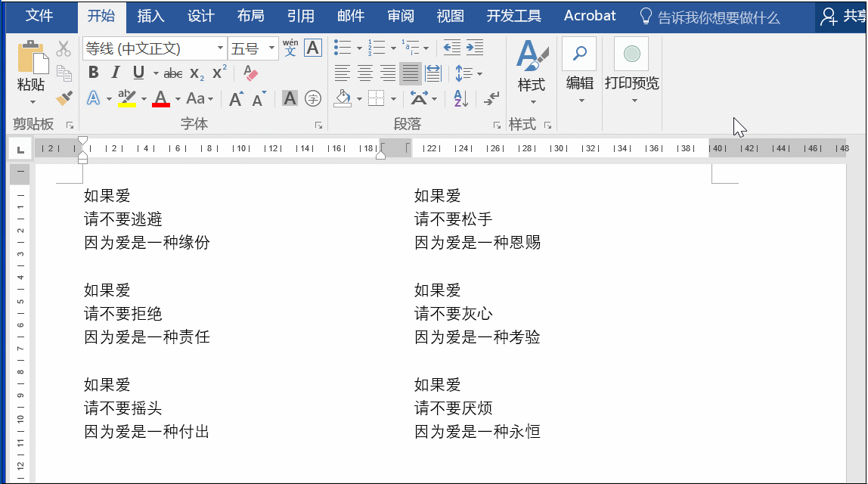Toggle Italic formatting
This screenshot has height=484, width=868.
coord(115,73)
